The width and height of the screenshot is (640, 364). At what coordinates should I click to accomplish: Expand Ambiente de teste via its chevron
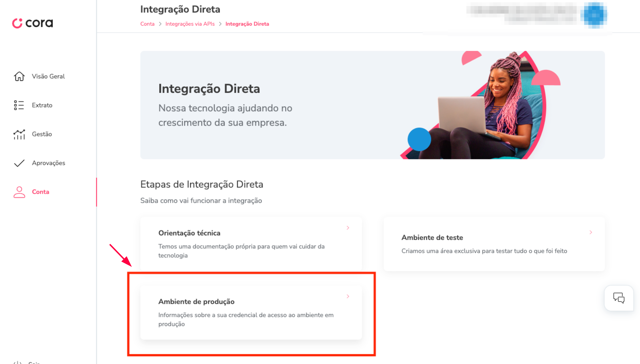coord(591,232)
